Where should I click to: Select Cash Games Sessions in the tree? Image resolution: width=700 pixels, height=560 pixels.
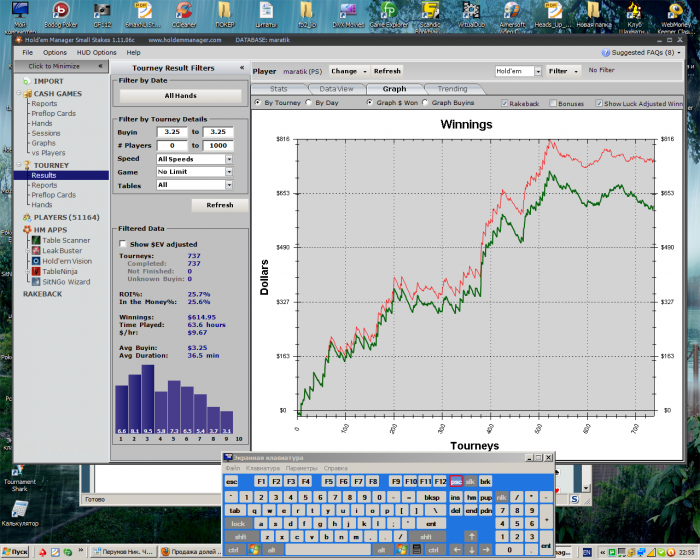pos(45,133)
